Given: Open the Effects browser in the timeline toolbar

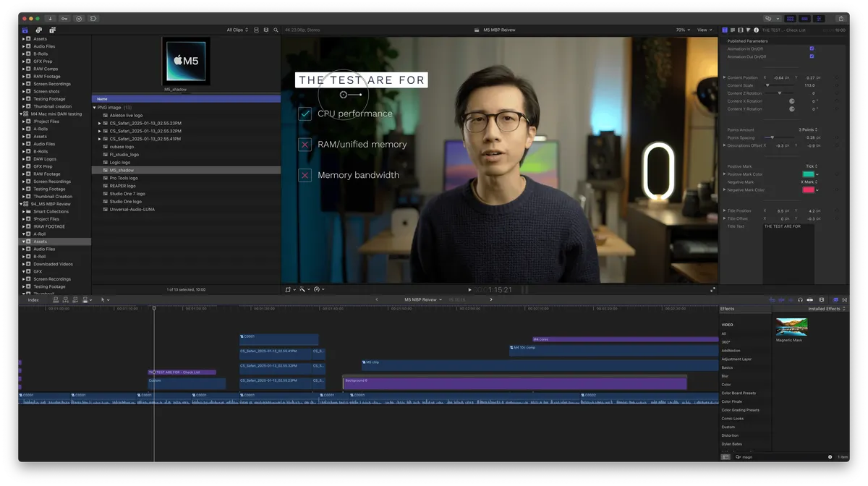Looking at the screenshot, I should pyautogui.click(x=835, y=299).
